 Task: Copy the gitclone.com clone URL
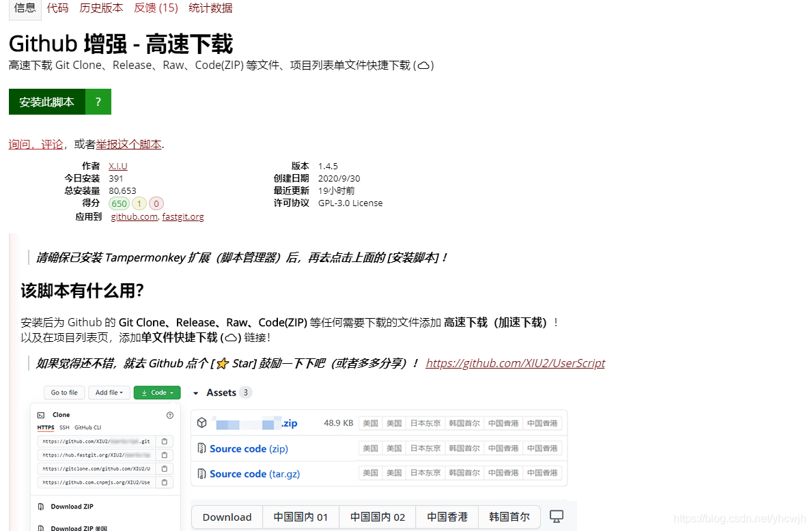[x=165, y=468]
